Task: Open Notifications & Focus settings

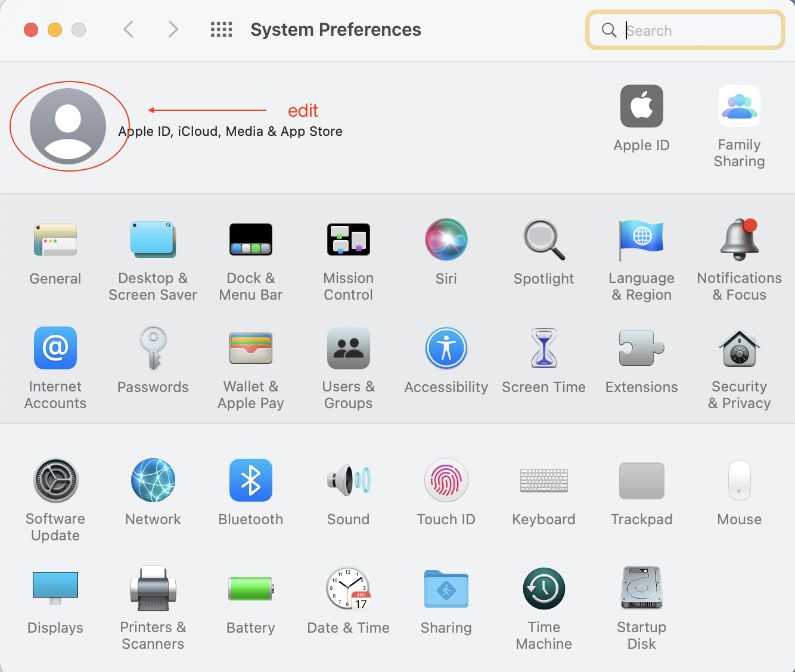Action: 740,239
